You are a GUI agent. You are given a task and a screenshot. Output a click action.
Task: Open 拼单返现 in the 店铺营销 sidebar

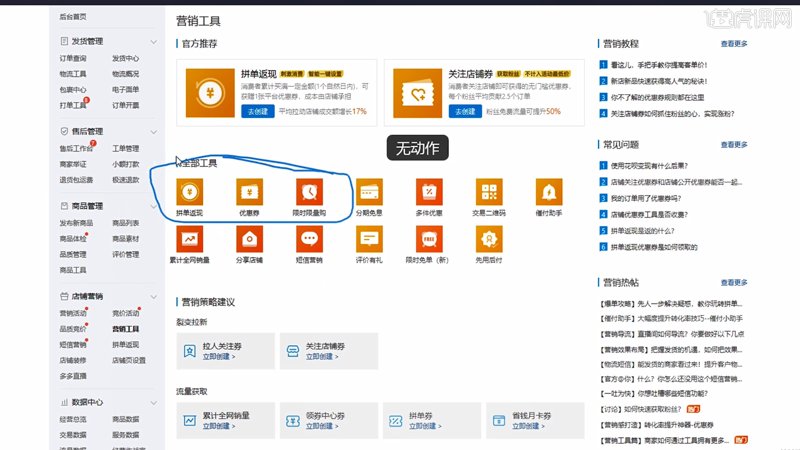pyautogui.click(x=126, y=345)
